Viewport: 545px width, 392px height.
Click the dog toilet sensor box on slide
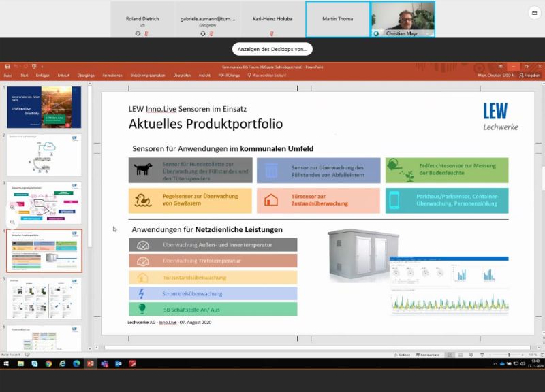[x=191, y=171]
